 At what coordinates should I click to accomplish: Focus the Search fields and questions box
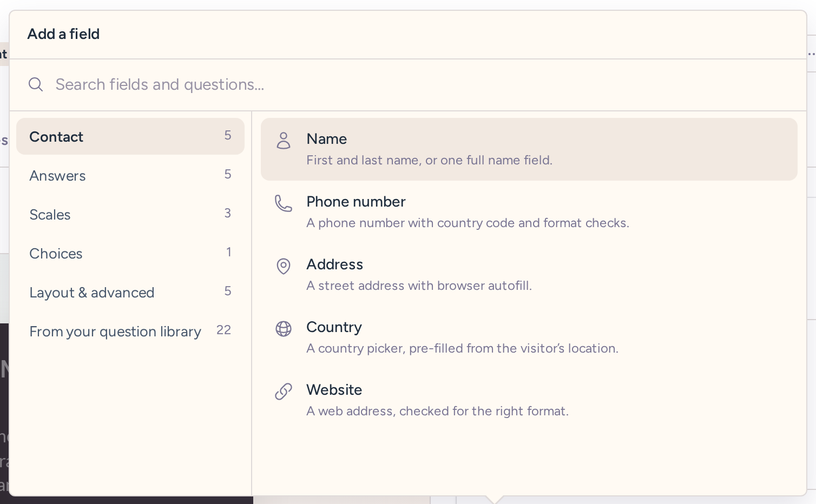[x=408, y=85]
